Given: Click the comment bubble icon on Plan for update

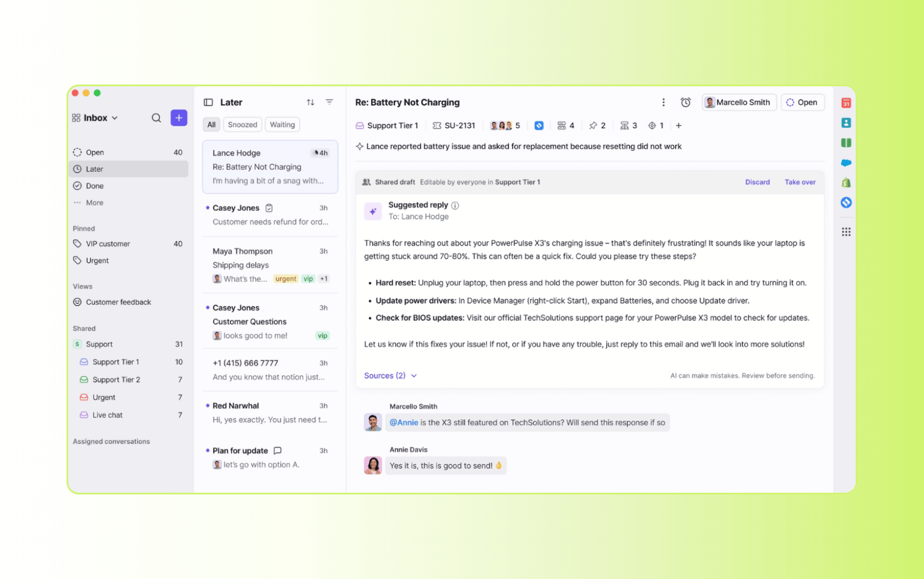Looking at the screenshot, I should tap(277, 450).
